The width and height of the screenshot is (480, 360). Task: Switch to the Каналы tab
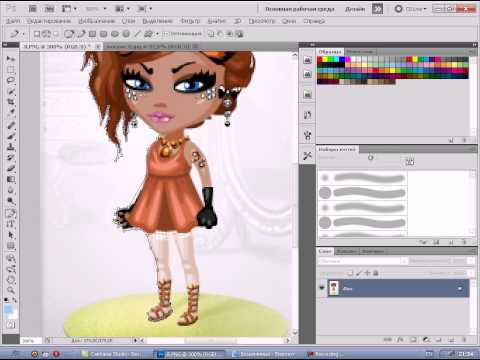pos(347,251)
